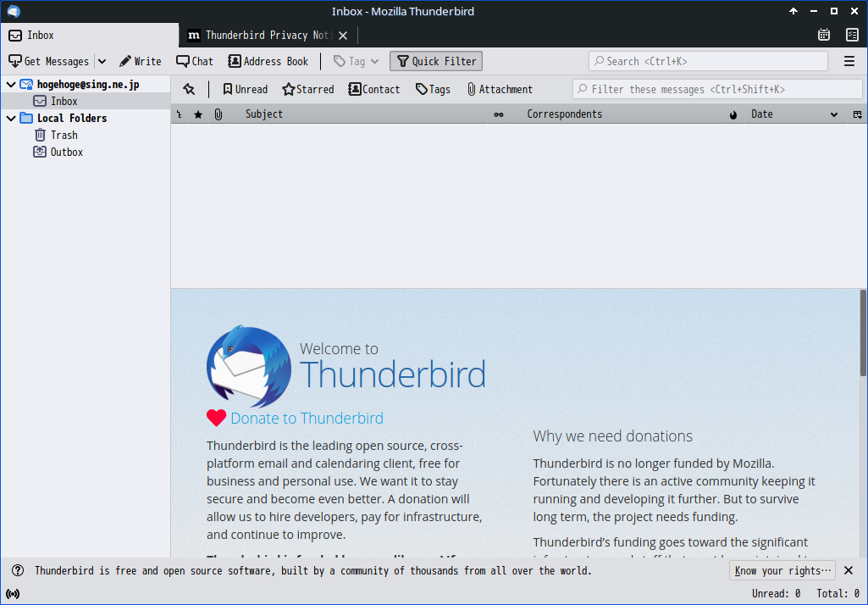Maximize the Thunderbird window
The image size is (868, 605).
(x=833, y=11)
